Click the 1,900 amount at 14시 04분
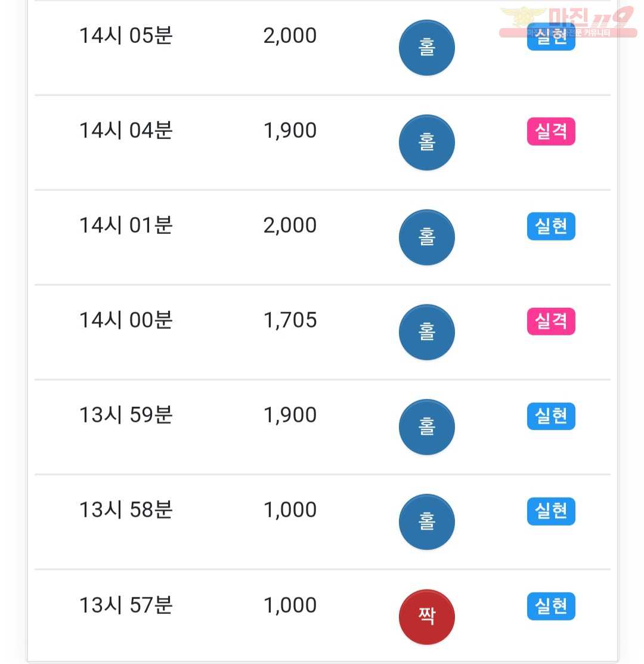Image resolution: width=644 pixels, height=664 pixels. (290, 131)
